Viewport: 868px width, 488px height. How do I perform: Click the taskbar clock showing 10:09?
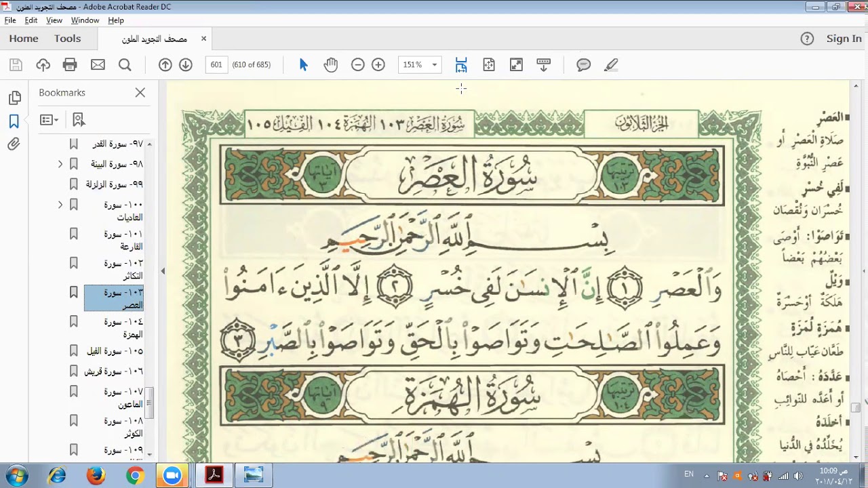833,476
